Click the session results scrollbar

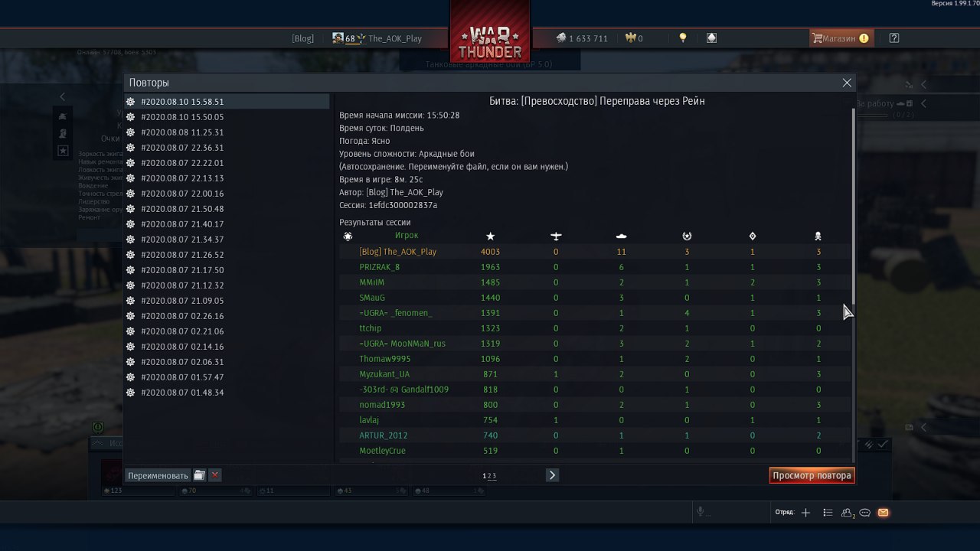(853, 207)
